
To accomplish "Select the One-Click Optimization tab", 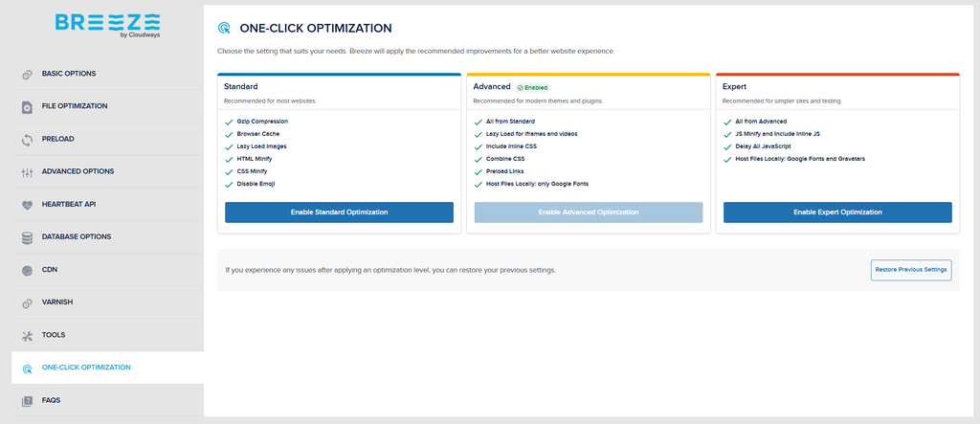I will [107, 368].
